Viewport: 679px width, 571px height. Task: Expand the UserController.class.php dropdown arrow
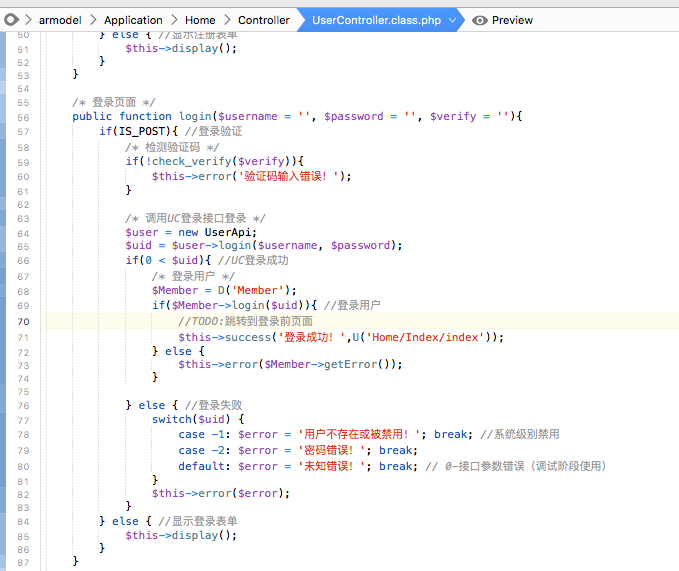click(452, 20)
